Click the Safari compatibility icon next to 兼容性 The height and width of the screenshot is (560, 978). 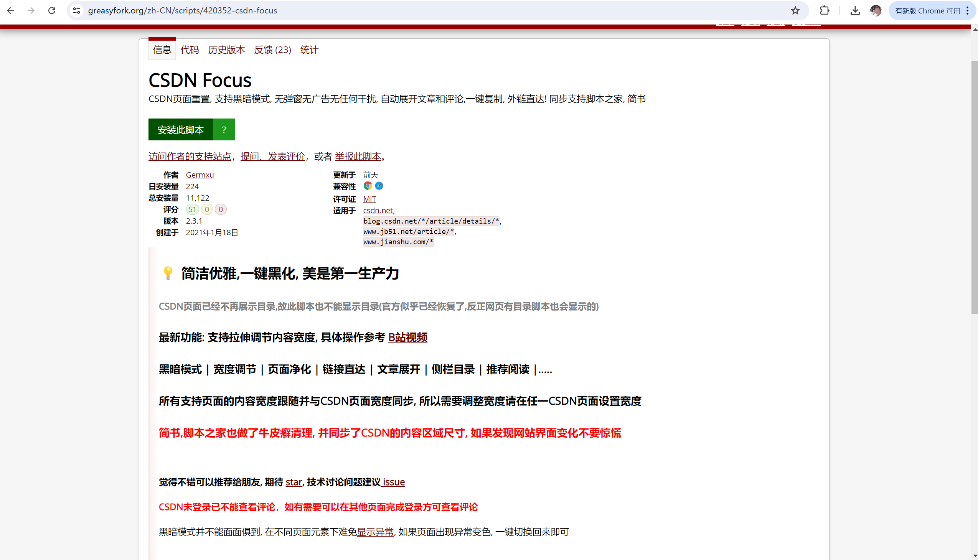click(x=379, y=186)
